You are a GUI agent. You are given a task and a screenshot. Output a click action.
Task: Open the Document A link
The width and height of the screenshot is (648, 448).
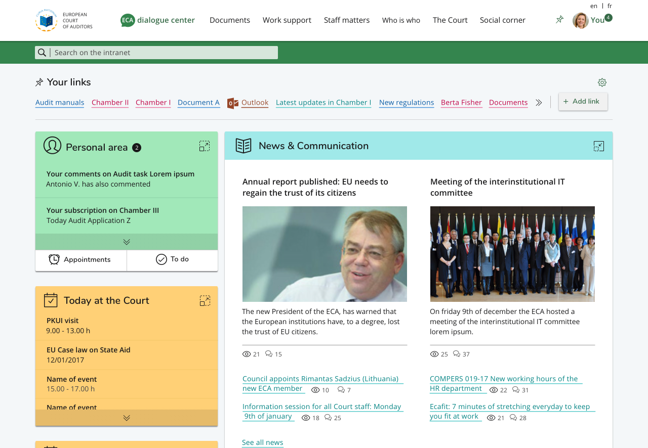198,102
